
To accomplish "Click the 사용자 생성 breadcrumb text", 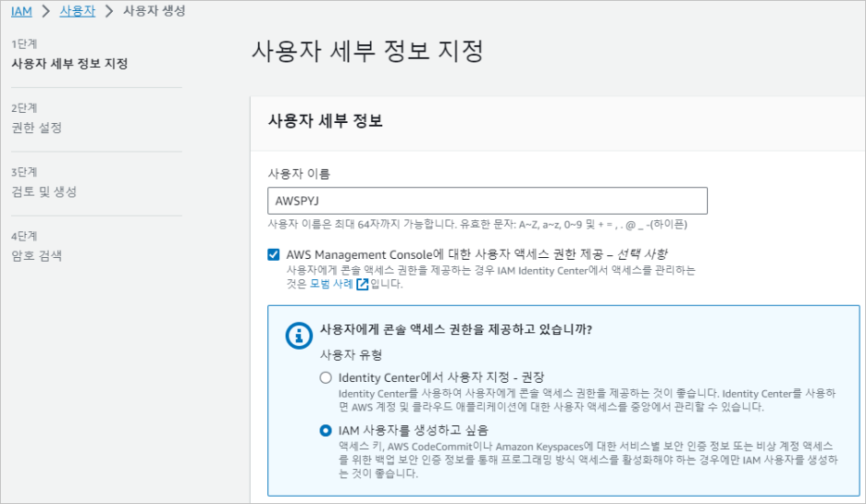I will coord(155,11).
